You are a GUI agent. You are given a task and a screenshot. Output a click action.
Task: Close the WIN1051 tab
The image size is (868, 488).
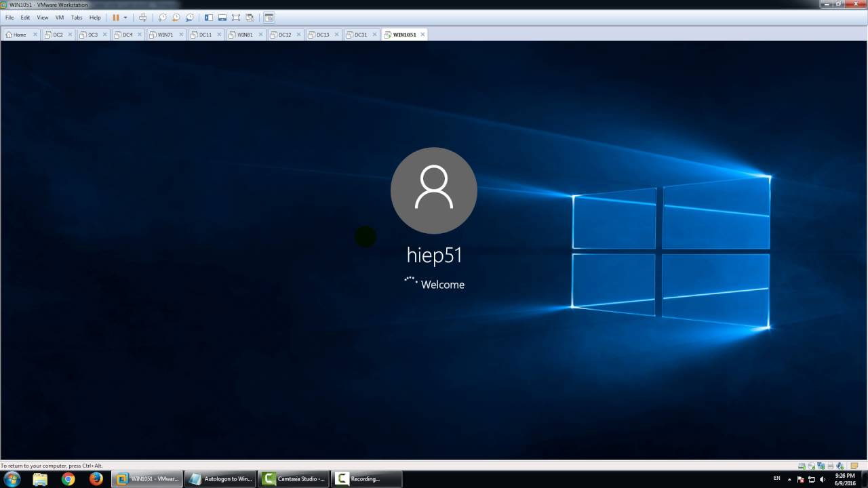point(422,35)
